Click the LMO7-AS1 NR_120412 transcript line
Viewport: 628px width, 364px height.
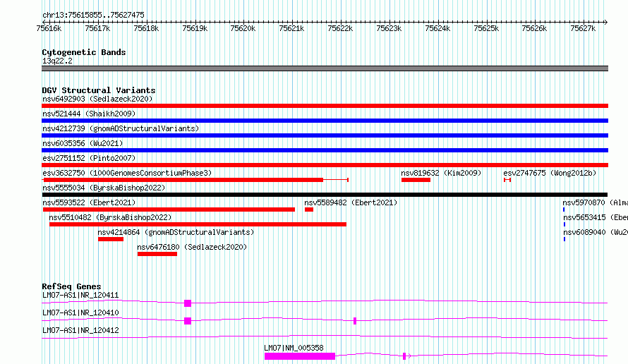(x=325, y=337)
